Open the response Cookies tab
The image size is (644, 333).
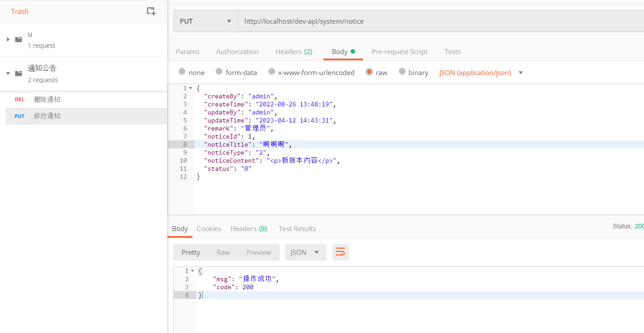pos(209,228)
